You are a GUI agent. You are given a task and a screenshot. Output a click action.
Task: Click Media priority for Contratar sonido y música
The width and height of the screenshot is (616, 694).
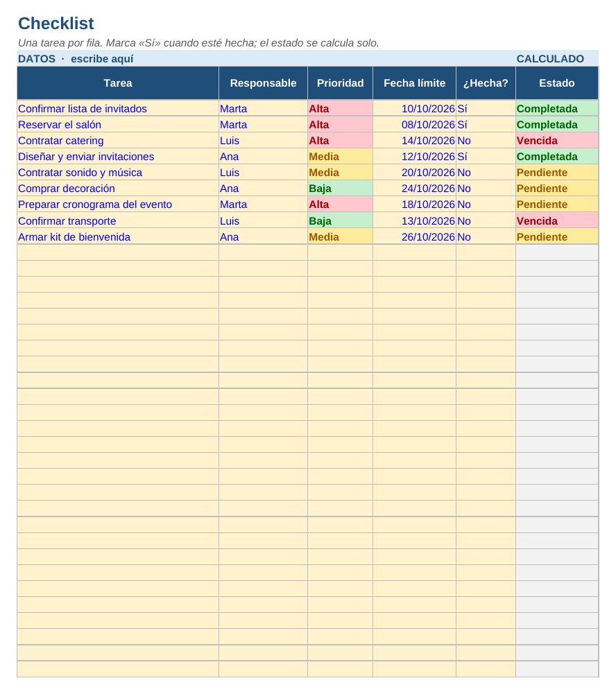pos(340,172)
